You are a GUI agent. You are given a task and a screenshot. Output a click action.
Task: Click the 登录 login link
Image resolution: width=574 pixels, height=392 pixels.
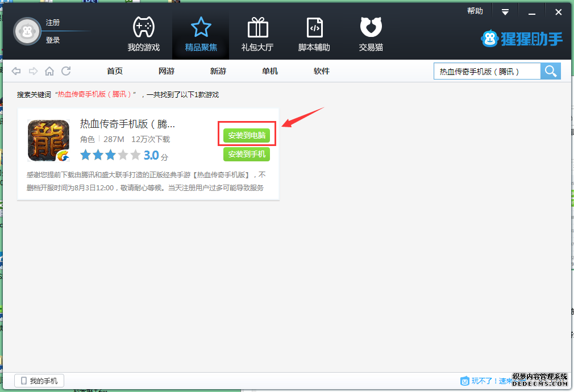(x=53, y=40)
